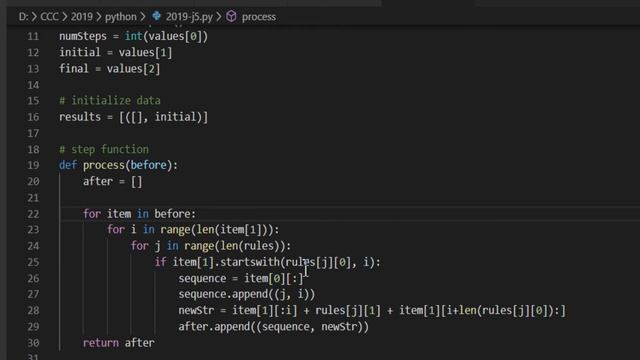The image size is (640, 360).
Task: Click 'def' keyword on line 19
Action: pos(68,165)
